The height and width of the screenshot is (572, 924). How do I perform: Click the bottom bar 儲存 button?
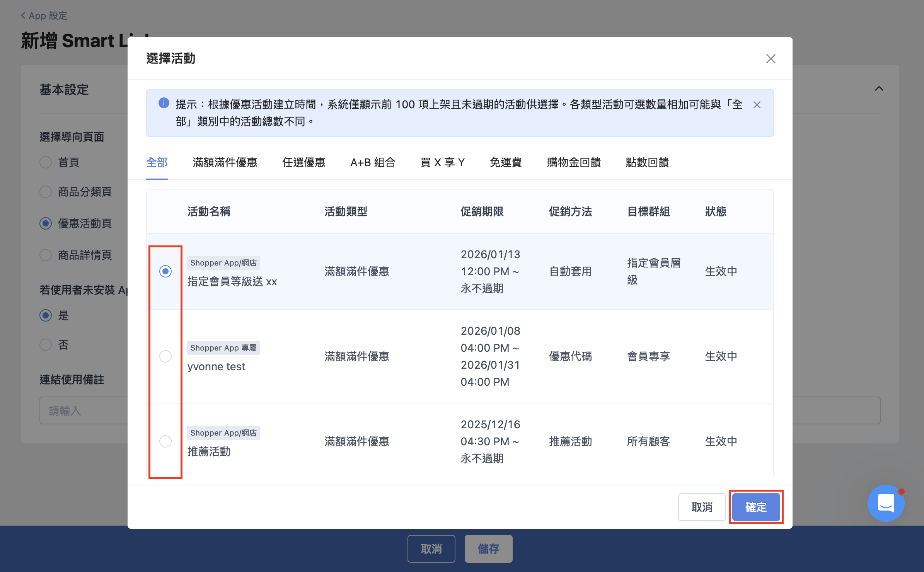coord(488,549)
